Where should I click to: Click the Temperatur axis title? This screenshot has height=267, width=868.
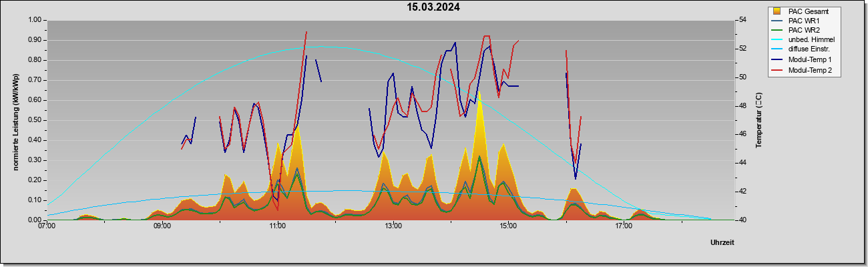click(758, 120)
